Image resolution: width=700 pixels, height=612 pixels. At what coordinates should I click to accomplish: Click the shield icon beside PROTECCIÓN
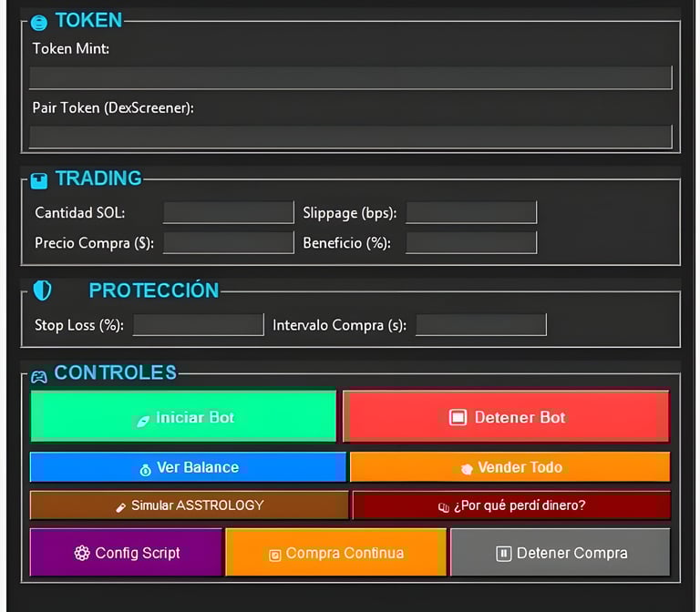43,291
